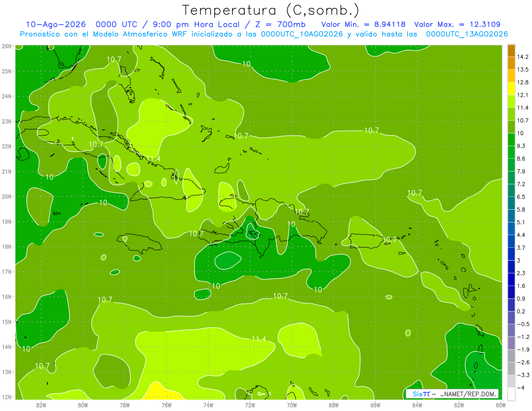Pick the teal swatch between 6.5 and 5.8
Image resolution: width=532 pixels, height=411 pixels.
(511, 204)
